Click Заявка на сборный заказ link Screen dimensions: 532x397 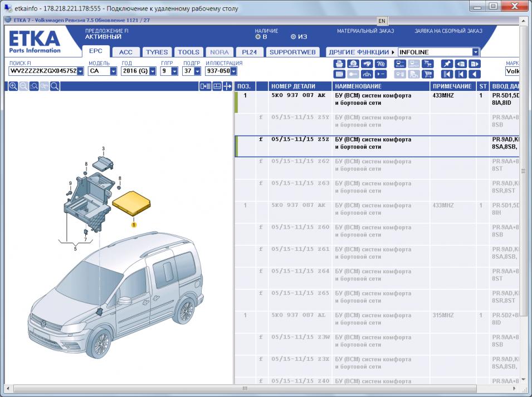(x=448, y=31)
